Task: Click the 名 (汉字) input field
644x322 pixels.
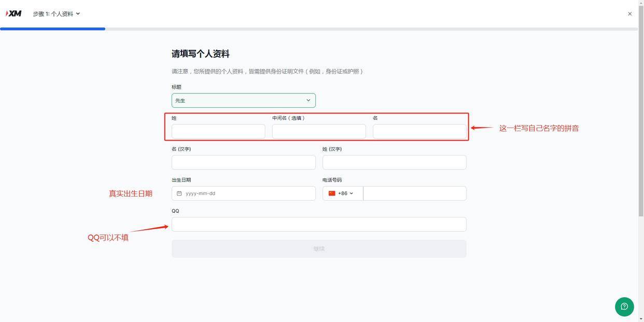Action: coord(243,162)
